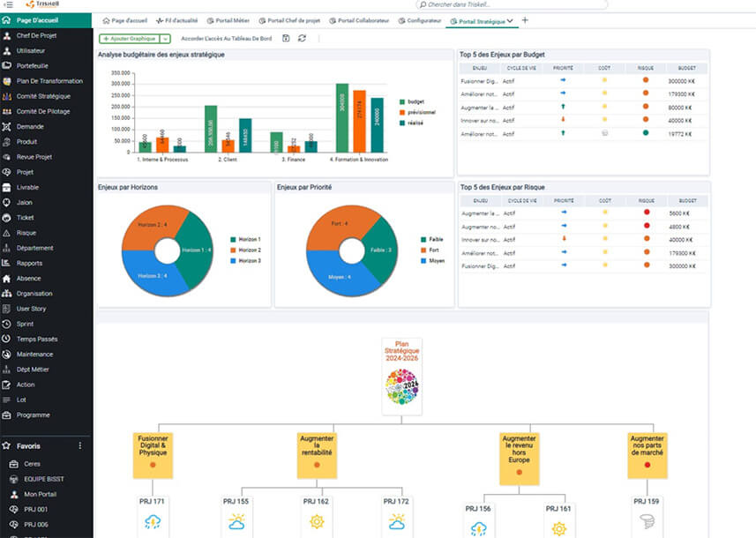Open the Ajouter Graphique dropdown arrow
The image size is (756, 538).
[x=167, y=39]
